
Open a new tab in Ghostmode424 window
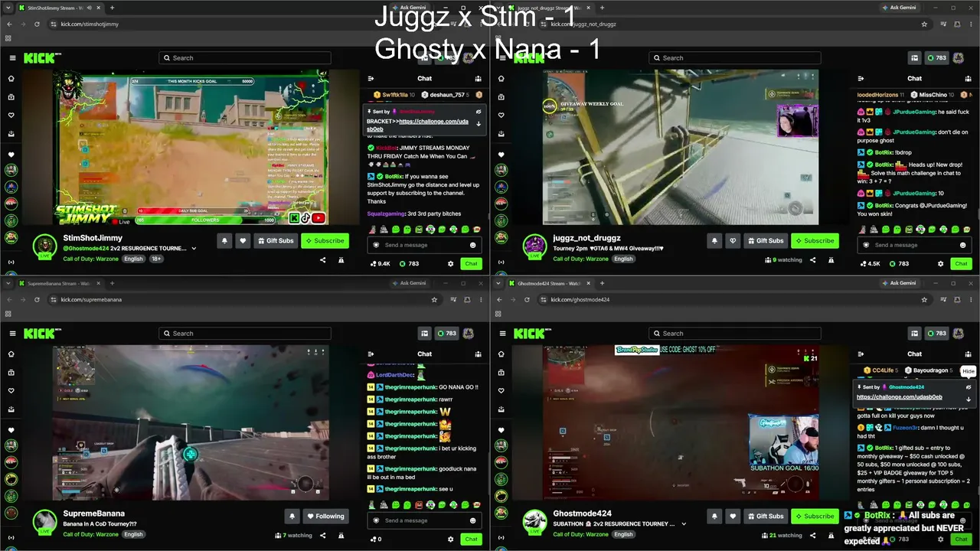click(602, 283)
